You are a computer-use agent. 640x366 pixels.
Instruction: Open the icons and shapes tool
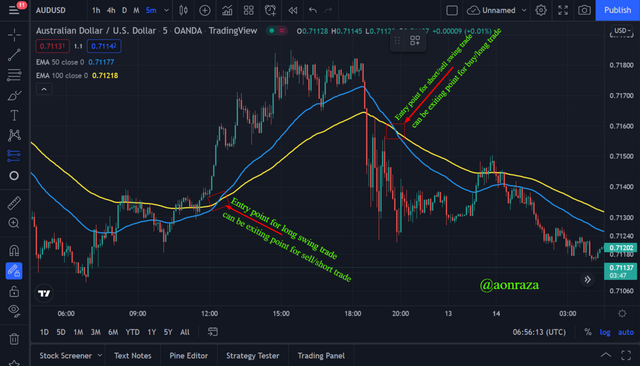[x=14, y=176]
